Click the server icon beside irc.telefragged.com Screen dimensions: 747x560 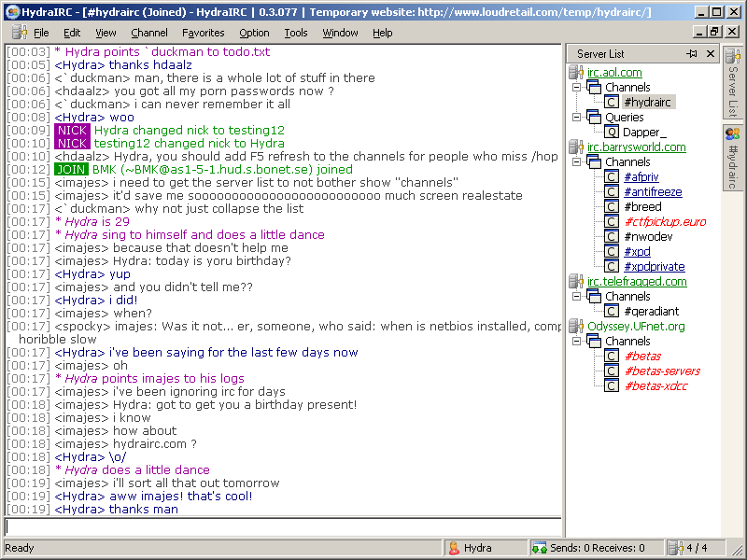click(576, 282)
